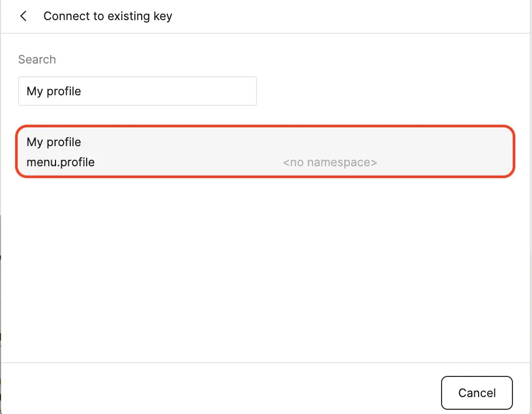Image resolution: width=532 pixels, height=414 pixels.
Task: Click the '<no namespace>' label in the result
Action: click(330, 162)
